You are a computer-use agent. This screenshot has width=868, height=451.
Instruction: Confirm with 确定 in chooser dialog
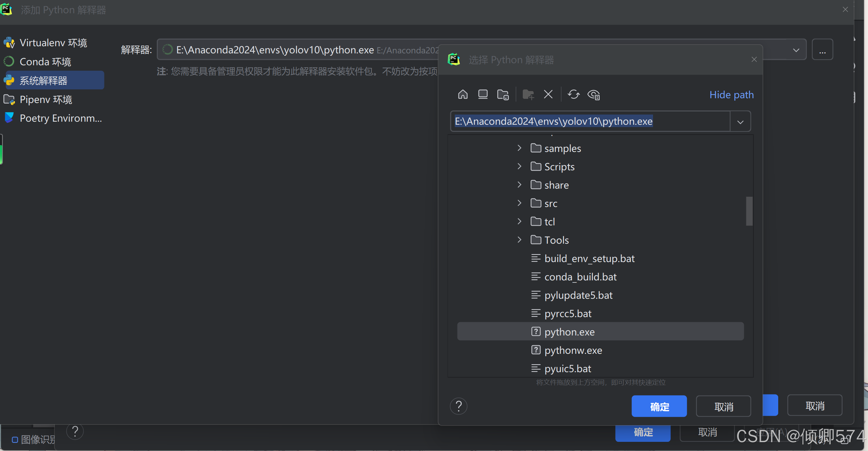(659, 406)
